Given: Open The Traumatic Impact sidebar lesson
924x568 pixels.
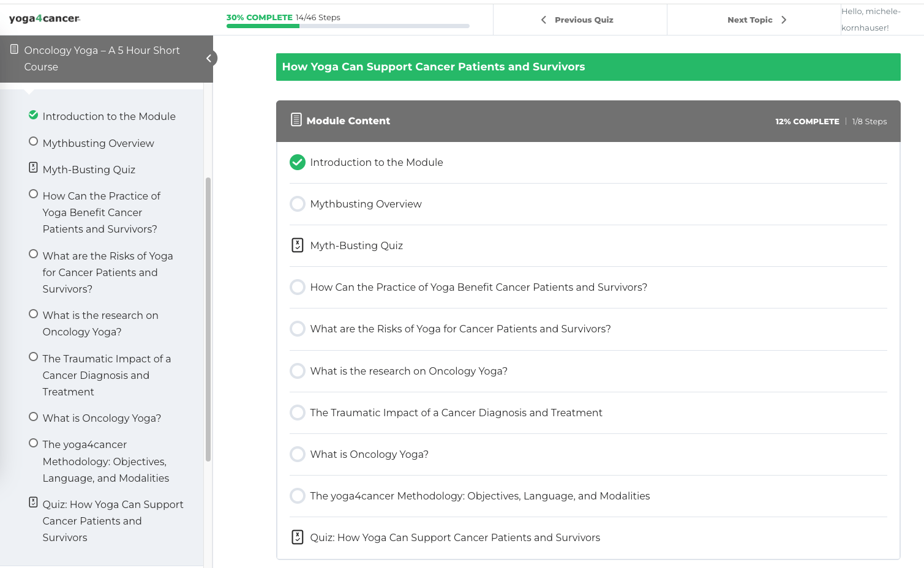Looking at the screenshot, I should 106,375.
